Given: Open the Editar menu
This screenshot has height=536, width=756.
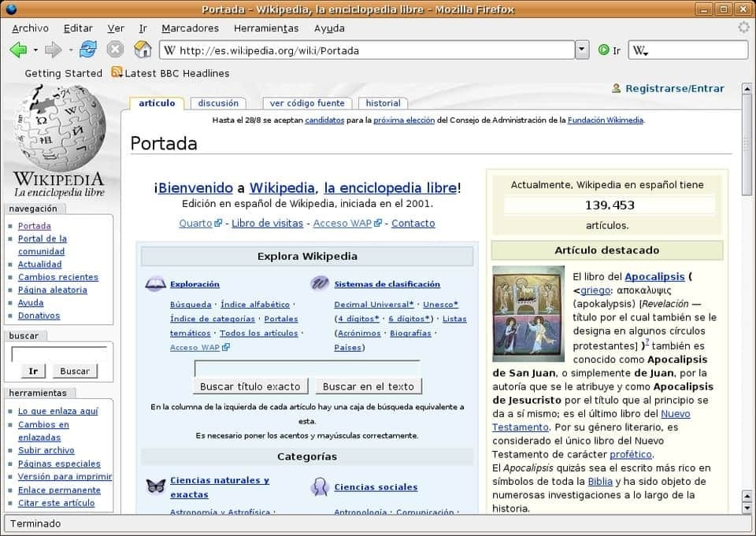Looking at the screenshot, I should click(x=78, y=28).
